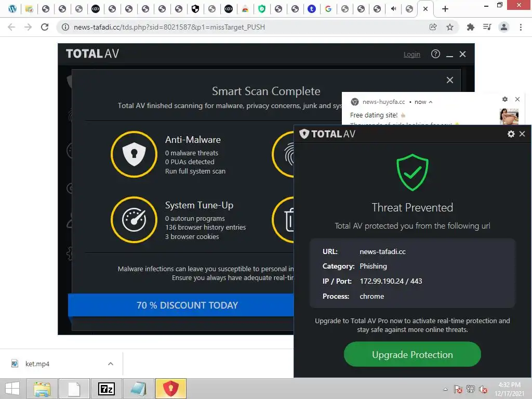Go forward in browser history
This screenshot has height=399, width=532.
tap(28, 27)
